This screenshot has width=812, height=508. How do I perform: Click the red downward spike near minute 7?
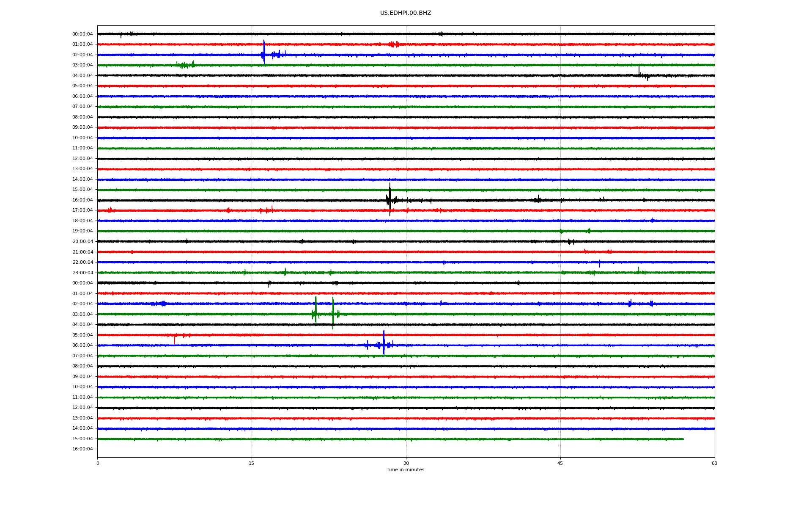coord(174,340)
